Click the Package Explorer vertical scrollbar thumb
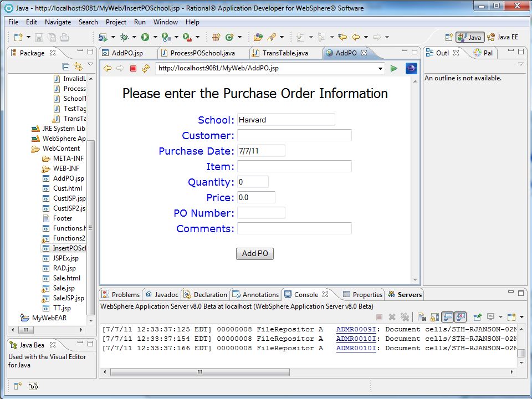The width and height of the screenshot is (532, 399). [90, 227]
